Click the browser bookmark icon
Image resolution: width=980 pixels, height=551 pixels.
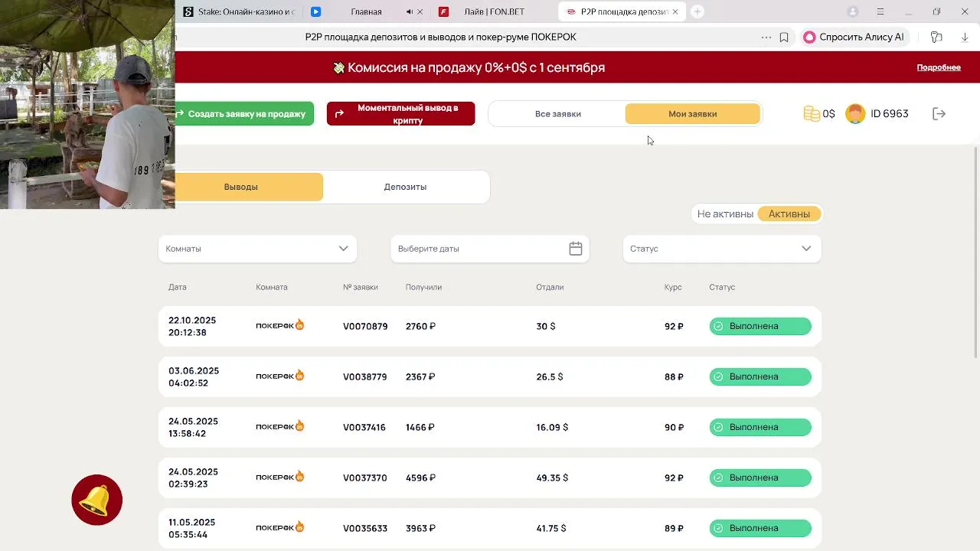pyautogui.click(x=784, y=37)
